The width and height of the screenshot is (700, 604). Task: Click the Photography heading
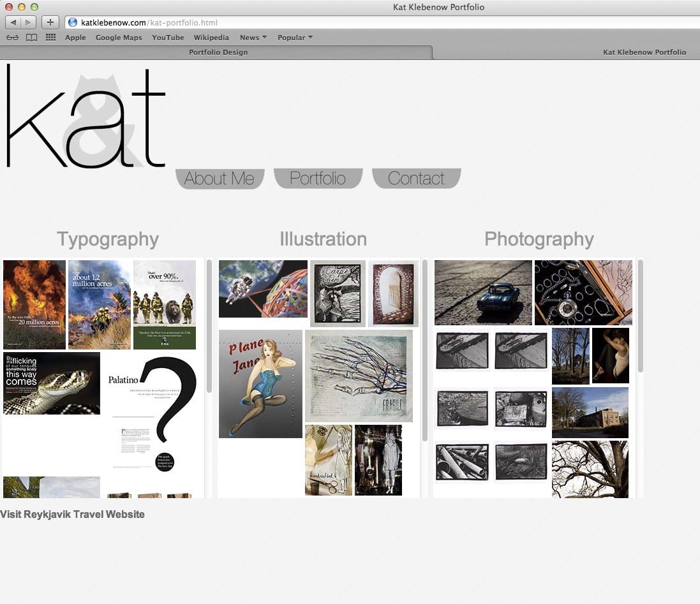[x=539, y=240]
